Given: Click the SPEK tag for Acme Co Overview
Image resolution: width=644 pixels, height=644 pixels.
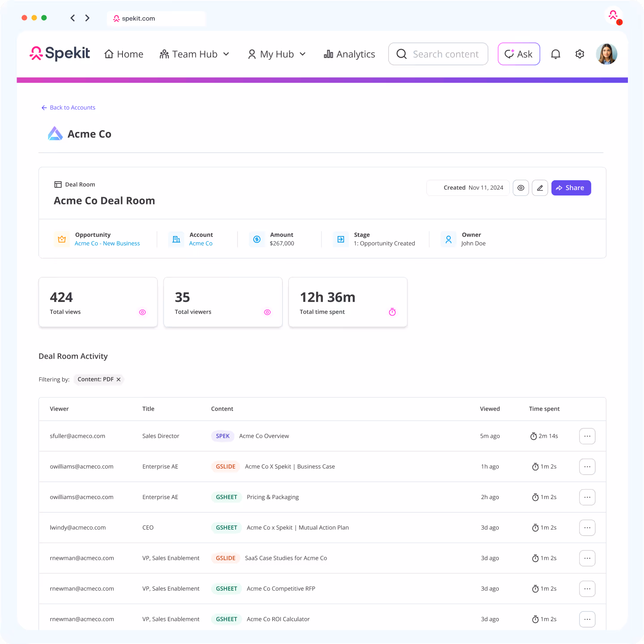Looking at the screenshot, I should point(223,436).
